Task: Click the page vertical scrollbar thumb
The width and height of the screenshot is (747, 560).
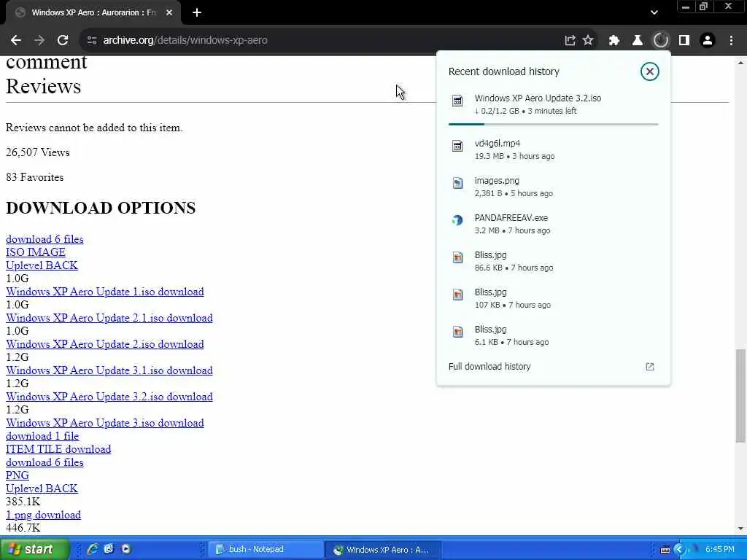Action: [740, 396]
